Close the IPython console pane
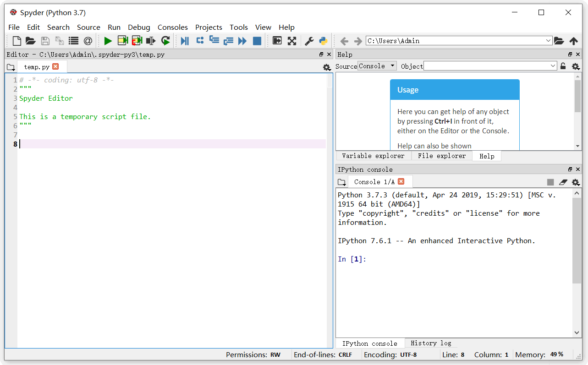The height and width of the screenshot is (365, 588). 577,169
